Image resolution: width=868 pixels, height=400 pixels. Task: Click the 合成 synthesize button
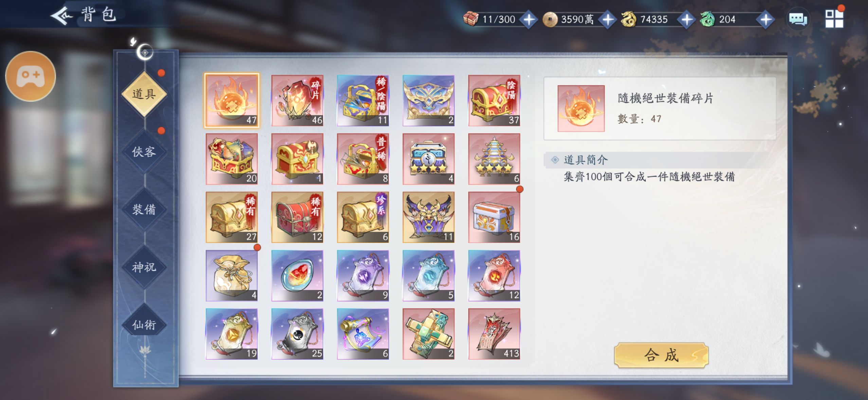click(661, 355)
